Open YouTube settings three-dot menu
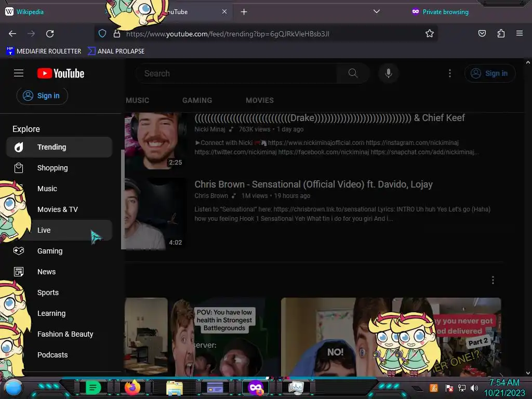The width and height of the screenshot is (532, 399). point(450,73)
